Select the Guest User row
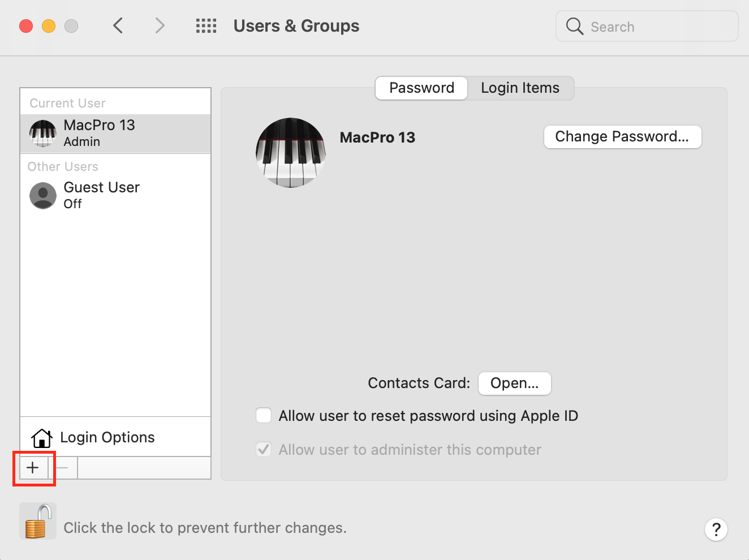This screenshot has width=749, height=560. pos(115,196)
